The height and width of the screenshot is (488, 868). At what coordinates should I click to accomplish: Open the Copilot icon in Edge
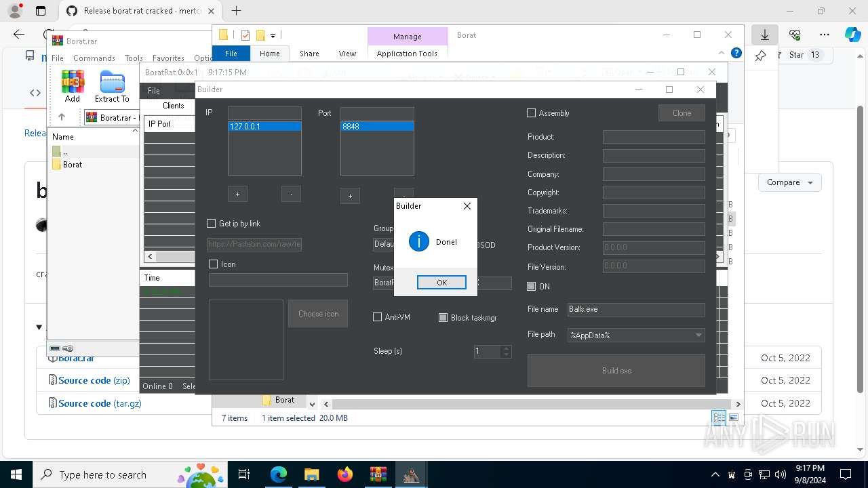pyautogui.click(x=852, y=35)
